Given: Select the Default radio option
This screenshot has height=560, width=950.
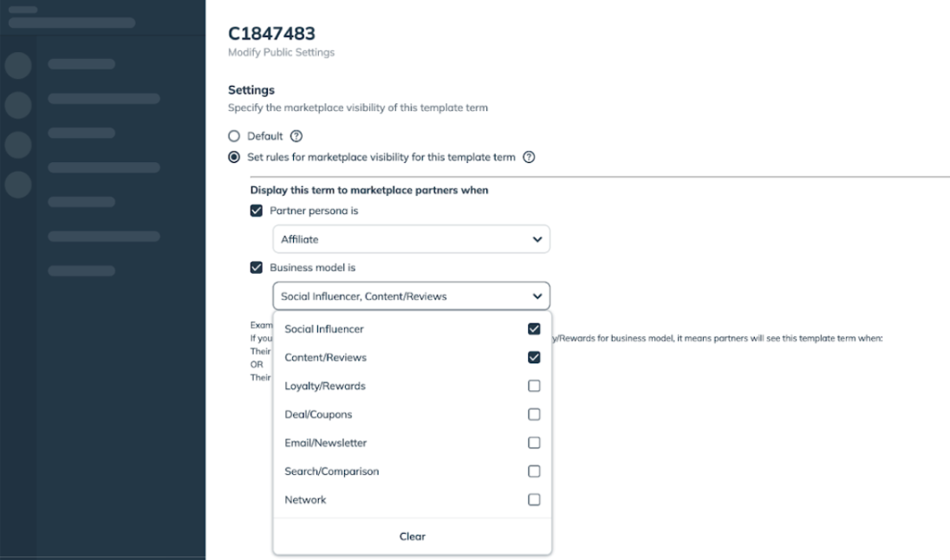Looking at the screenshot, I should point(233,136).
